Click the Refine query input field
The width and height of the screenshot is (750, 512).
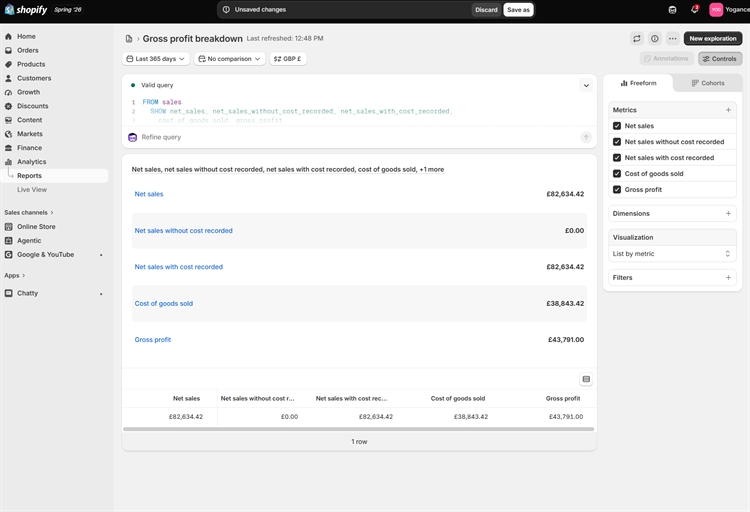358,137
